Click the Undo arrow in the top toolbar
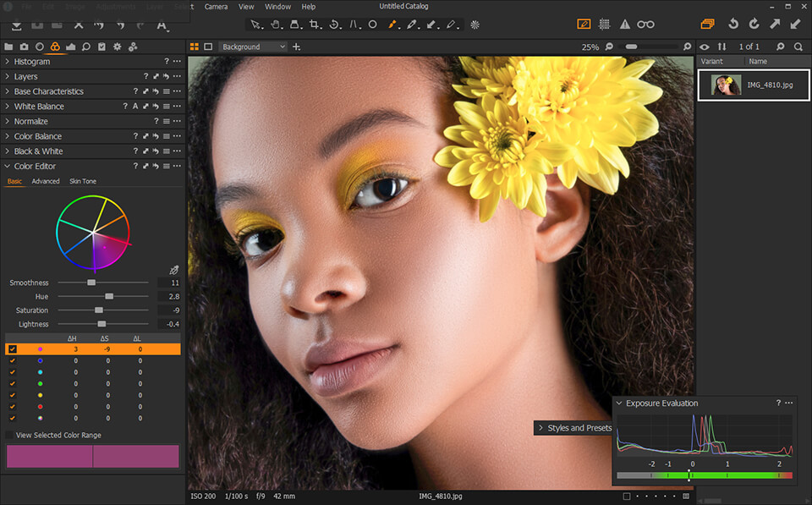 [x=732, y=25]
